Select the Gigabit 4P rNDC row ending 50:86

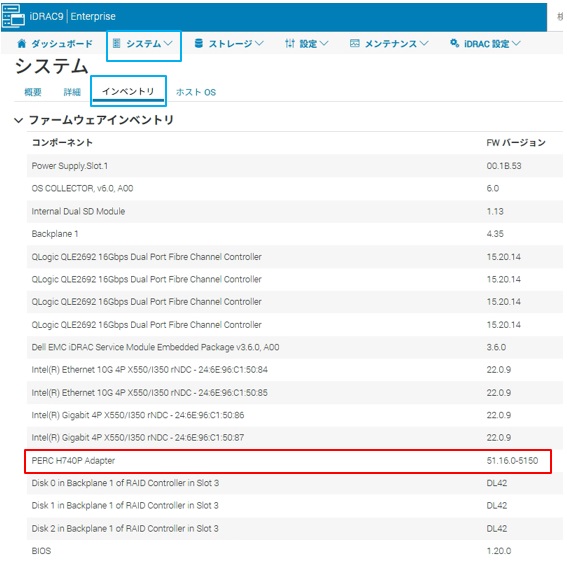point(294,415)
